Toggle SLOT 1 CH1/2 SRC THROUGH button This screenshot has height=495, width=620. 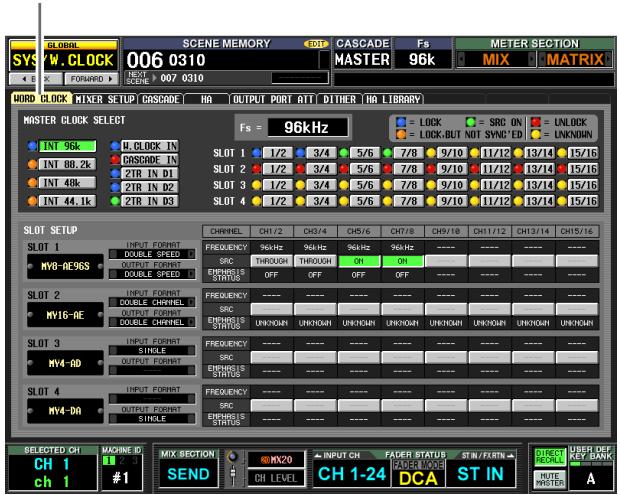(272, 261)
